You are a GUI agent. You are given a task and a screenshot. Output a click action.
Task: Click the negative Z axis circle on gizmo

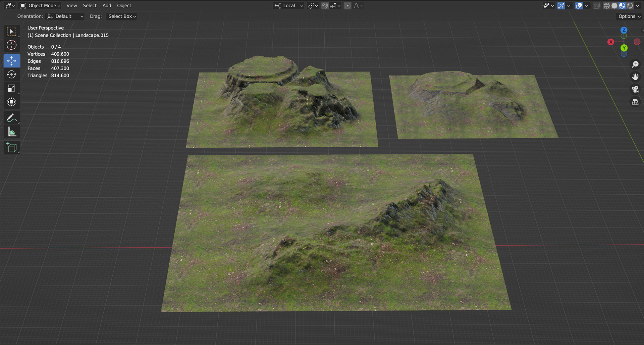pos(624,54)
